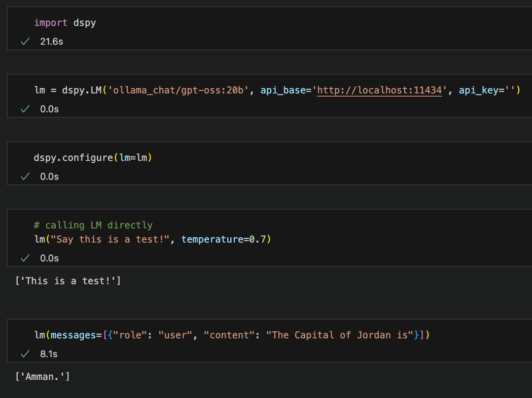Click the checkmark under the temperature=0.7 cell
Viewport: 532px width, 398px height.
point(25,258)
